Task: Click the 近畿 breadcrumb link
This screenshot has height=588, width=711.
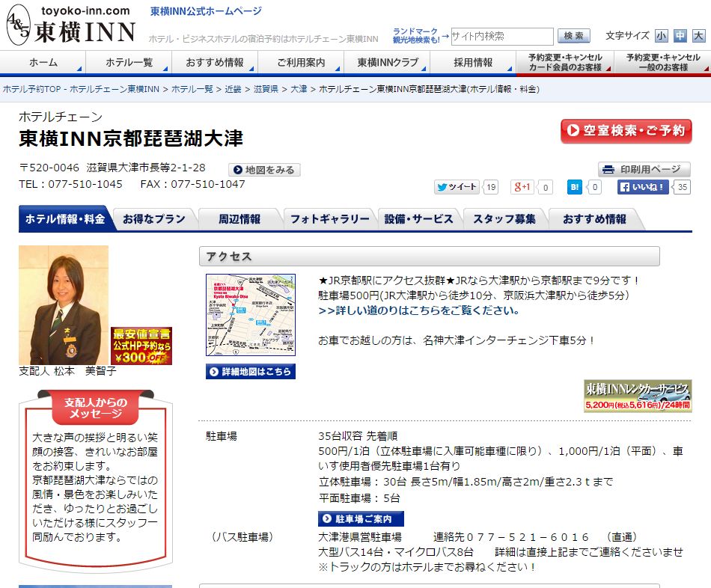Action: point(233,89)
